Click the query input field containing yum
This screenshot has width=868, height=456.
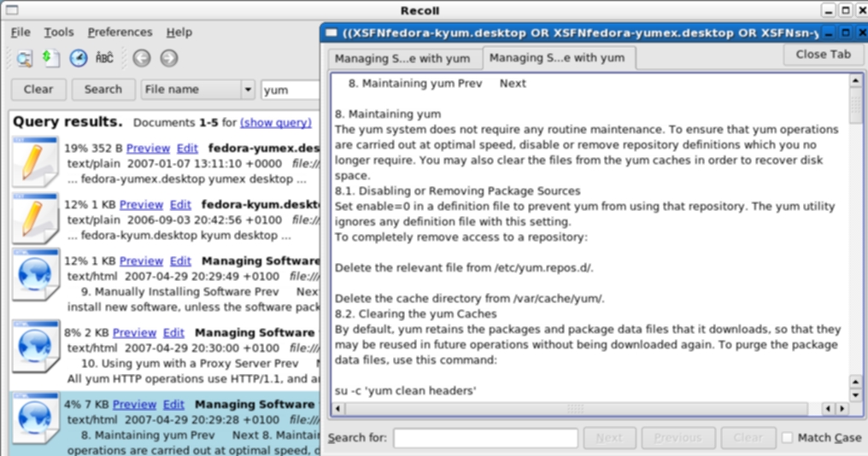[290, 90]
